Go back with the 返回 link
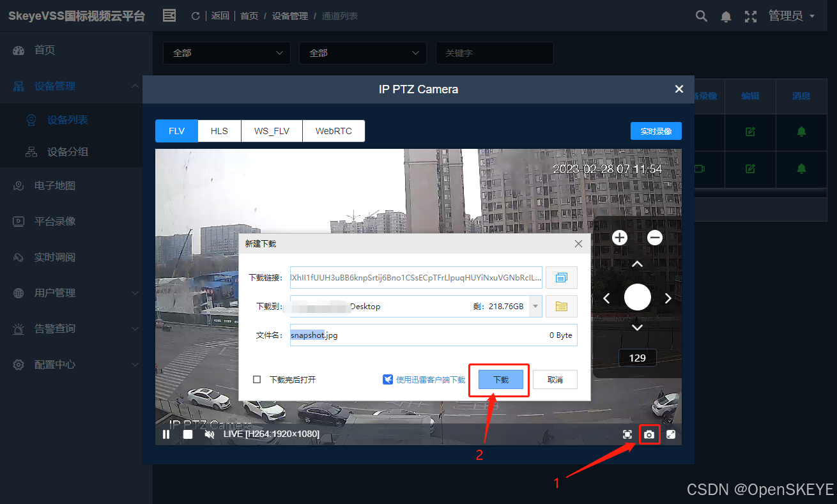Screen dimensions: 837x504 pyautogui.click(x=220, y=16)
